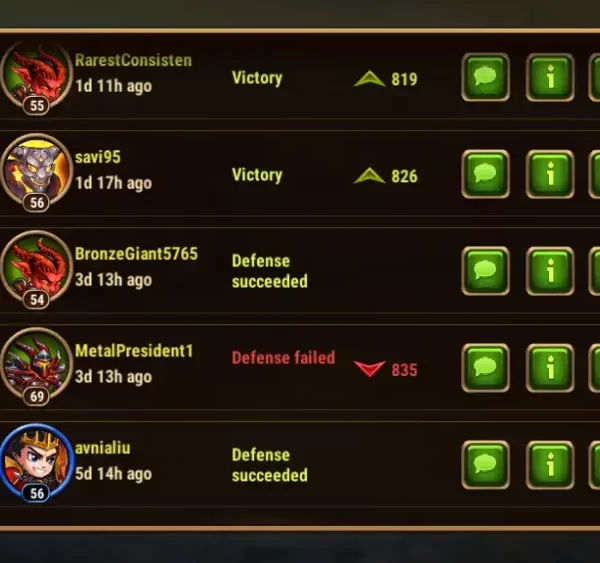
Task: Click BronzeGiant5765's level 54 avatar
Action: pyautogui.click(x=36, y=271)
